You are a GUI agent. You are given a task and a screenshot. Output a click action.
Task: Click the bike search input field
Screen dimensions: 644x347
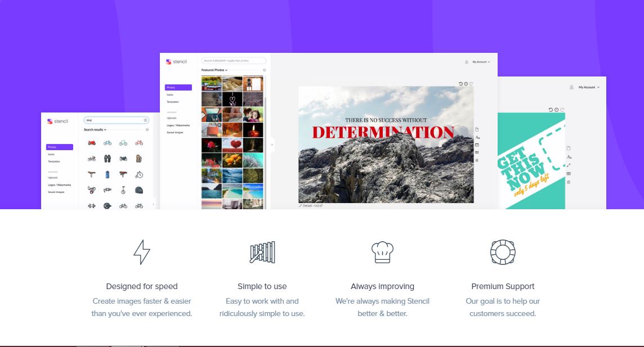pos(116,120)
